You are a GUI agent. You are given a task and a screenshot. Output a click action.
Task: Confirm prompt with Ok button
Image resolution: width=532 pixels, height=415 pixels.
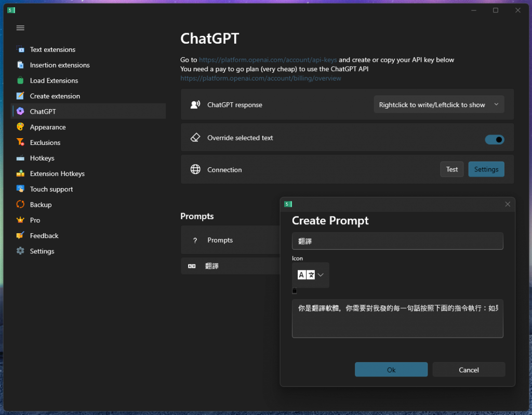[391, 369]
